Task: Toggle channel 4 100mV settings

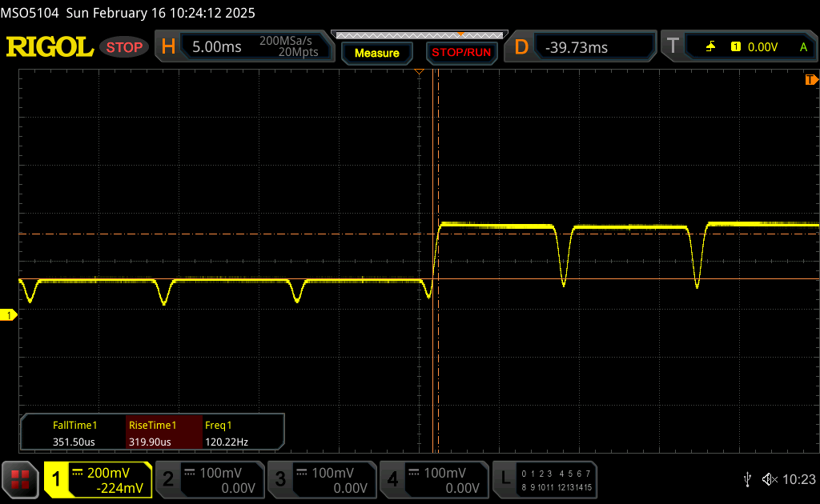Action: (434, 480)
